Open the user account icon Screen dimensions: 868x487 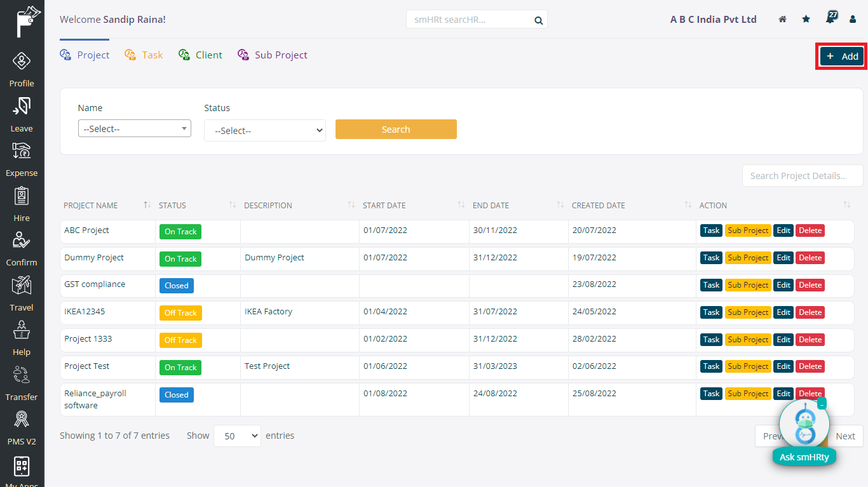pos(853,20)
